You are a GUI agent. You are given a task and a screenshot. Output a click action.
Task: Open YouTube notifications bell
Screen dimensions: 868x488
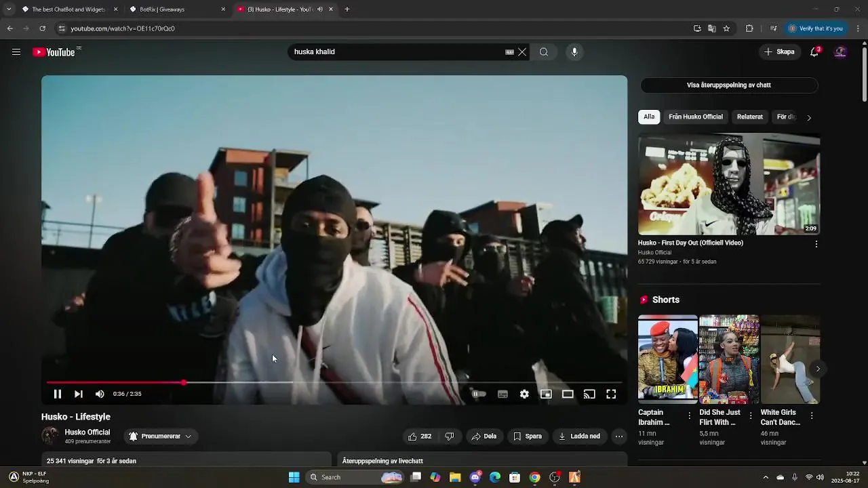814,52
